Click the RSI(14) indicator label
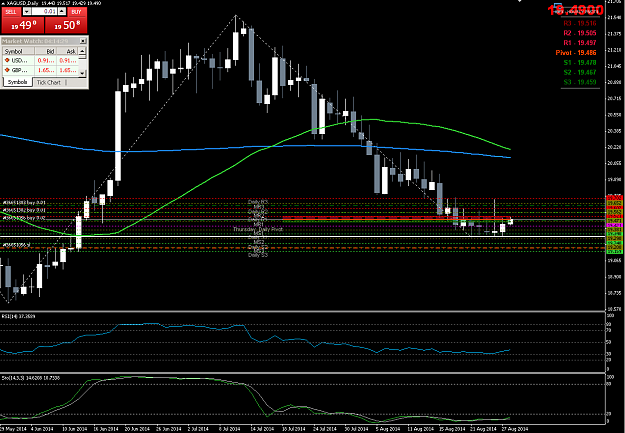The width and height of the screenshot is (625, 433). [x=18, y=316]
